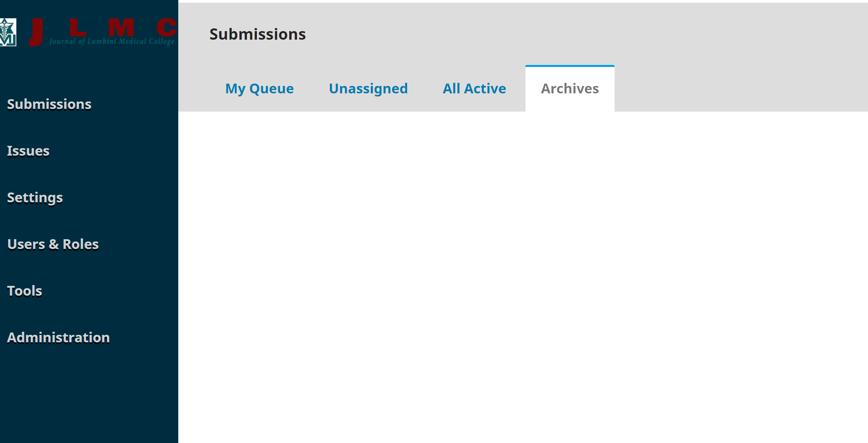
Task: Show the All Active tab
Action: 474,89
